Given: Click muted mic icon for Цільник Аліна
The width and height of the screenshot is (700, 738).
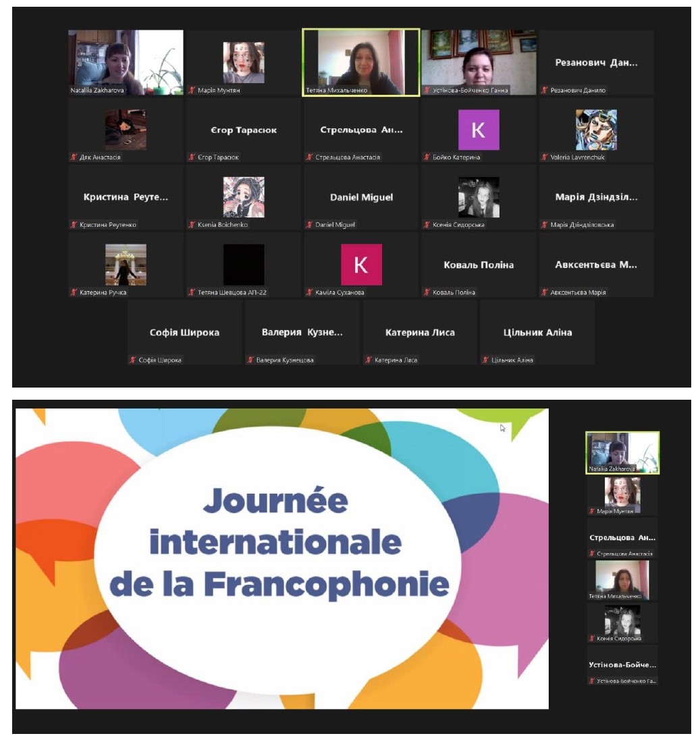Looking at the screenshot, I should pos(485,360).
